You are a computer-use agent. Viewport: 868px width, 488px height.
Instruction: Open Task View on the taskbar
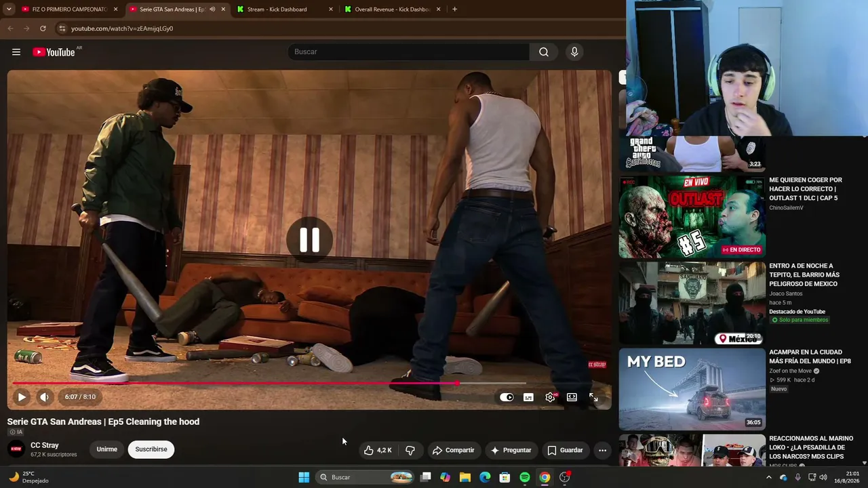(425, 477)
